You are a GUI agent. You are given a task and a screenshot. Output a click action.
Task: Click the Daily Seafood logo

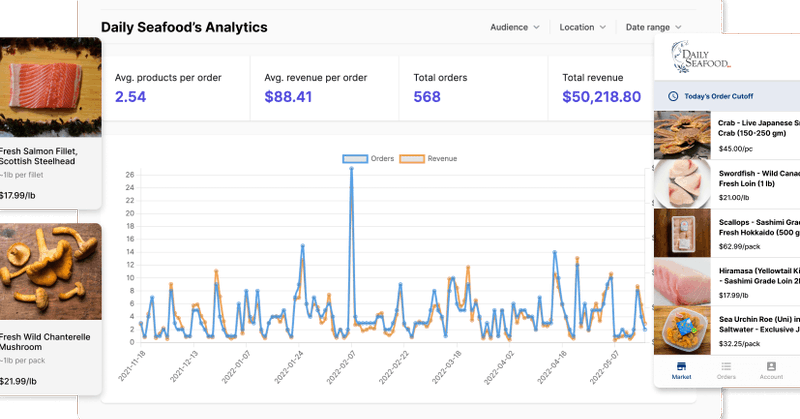[700, 57]
